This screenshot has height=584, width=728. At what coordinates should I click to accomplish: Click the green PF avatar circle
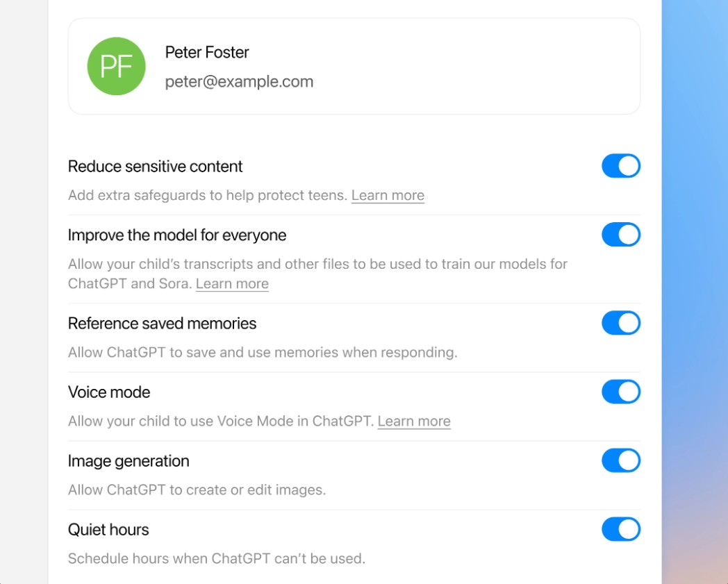pyautogui.click(x=116, y=67)
